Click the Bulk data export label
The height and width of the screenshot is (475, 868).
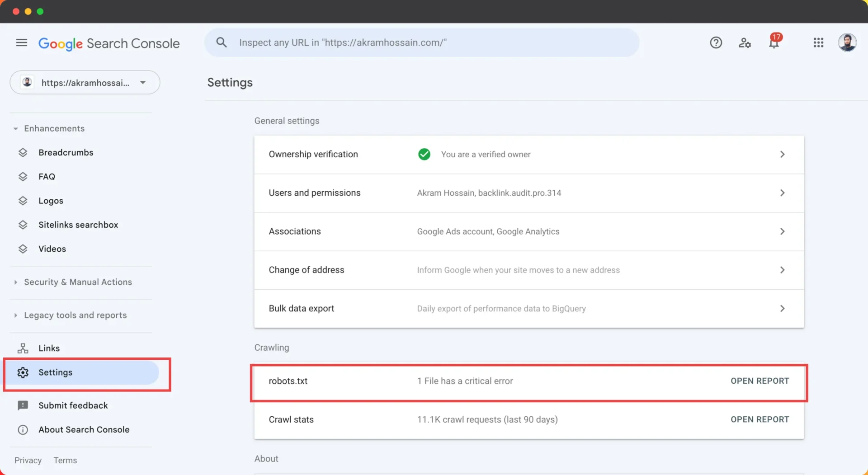coord(302,308)
